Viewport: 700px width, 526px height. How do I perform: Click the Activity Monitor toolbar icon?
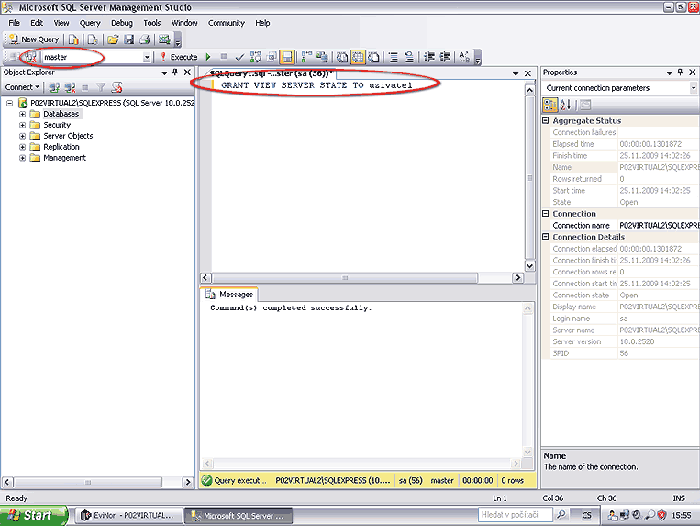tap(165, 40)
